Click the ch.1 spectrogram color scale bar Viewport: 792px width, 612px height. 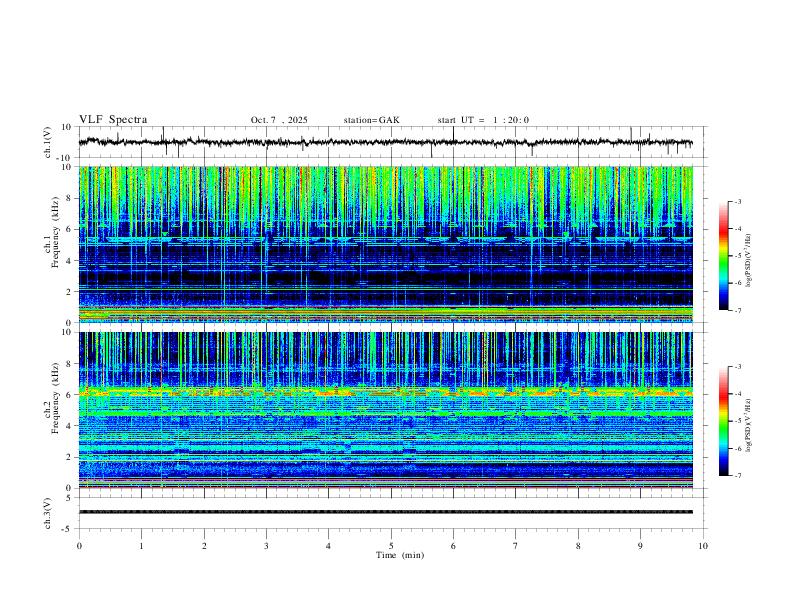[724, 256]
